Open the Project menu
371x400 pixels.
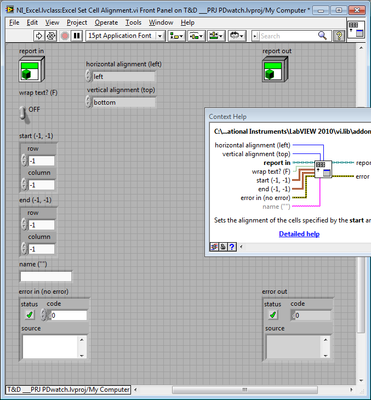point(77,23)
